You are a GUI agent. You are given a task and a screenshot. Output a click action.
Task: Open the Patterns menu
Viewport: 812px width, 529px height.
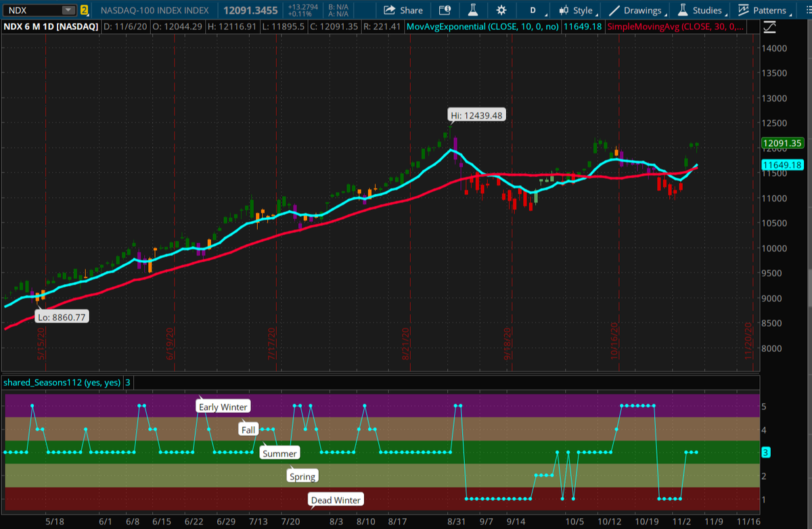pos(763,10)
